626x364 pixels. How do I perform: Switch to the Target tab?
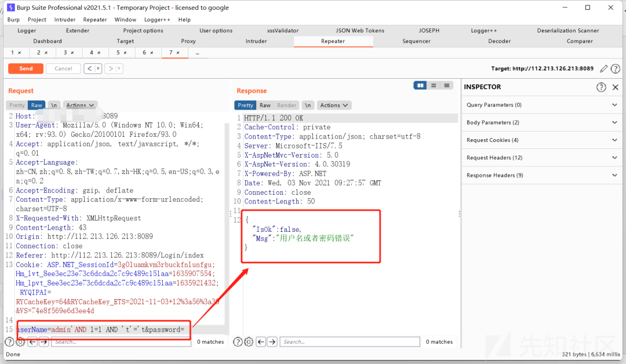tap(125, 41)
